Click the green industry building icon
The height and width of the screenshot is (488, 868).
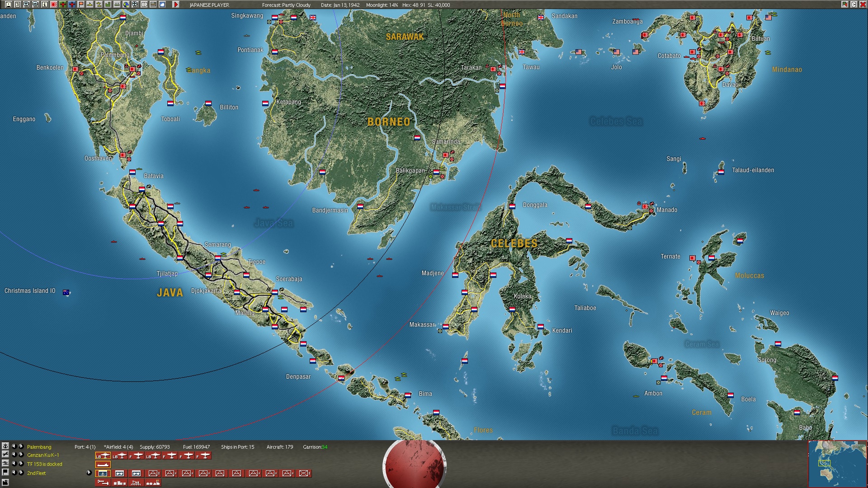point(108,5)
